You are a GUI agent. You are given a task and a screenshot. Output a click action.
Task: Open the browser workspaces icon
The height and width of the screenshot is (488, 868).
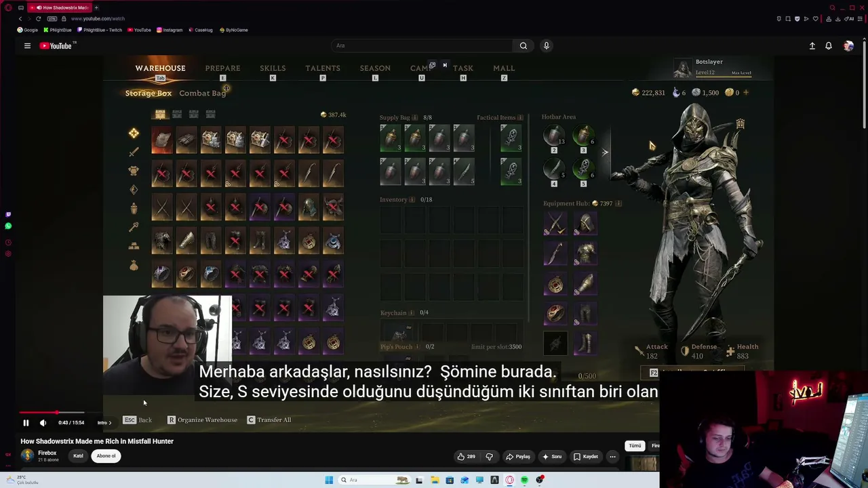[21, 7]
